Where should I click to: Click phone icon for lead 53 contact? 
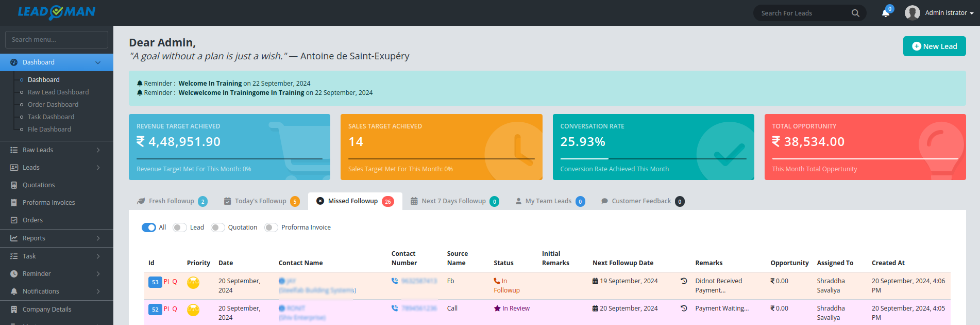tap(395, 281)
